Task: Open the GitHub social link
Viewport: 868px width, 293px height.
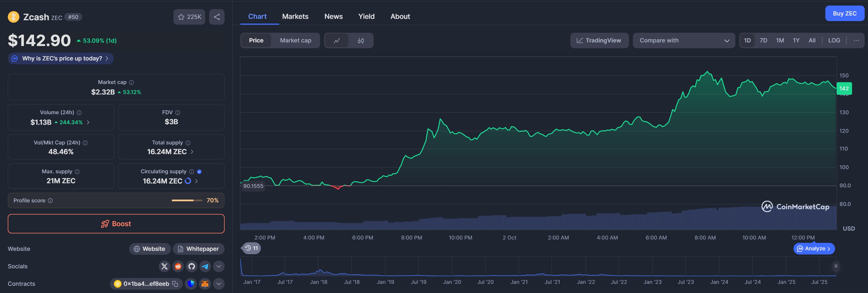Action: pyautogui.click(x=191, y=266)
